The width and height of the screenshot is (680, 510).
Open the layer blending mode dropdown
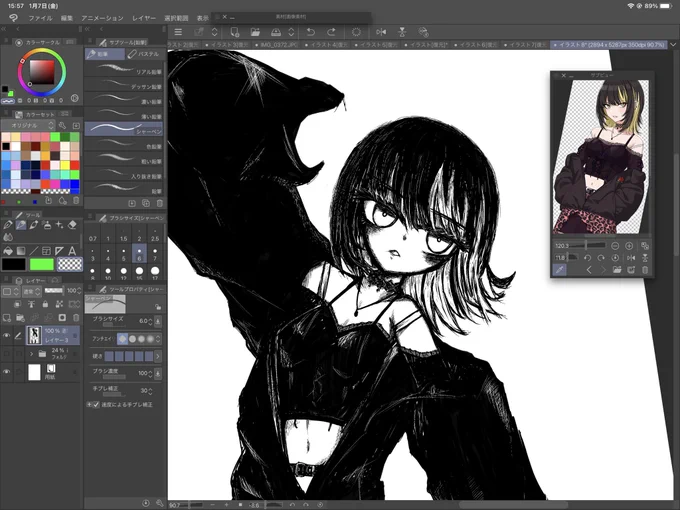[30, 291]
